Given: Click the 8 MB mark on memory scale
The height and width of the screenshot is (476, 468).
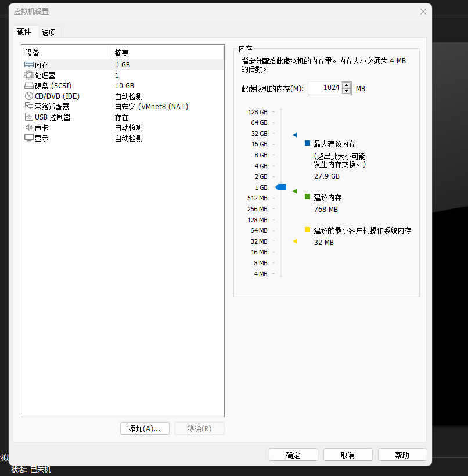Looking at the screenshot, I should [261, 263].
